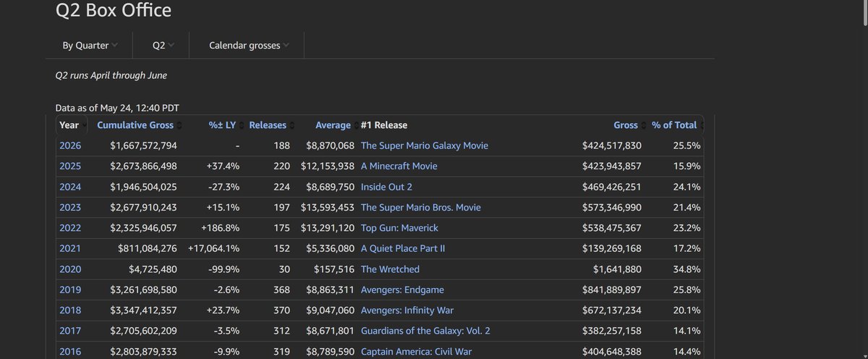Open Guardians of the Galaxy: Vol. 2 link
This screenshot has height=359, width=868.
click(x=425, y=331)
